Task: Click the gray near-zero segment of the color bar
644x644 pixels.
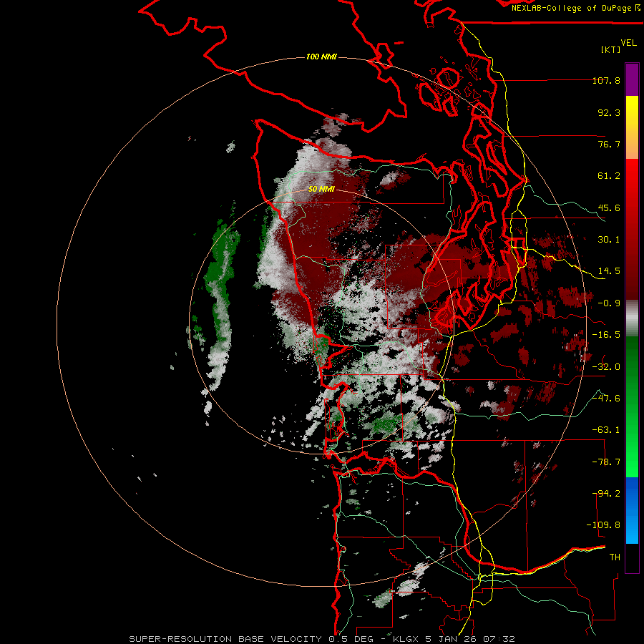Action: click(632, 318)
